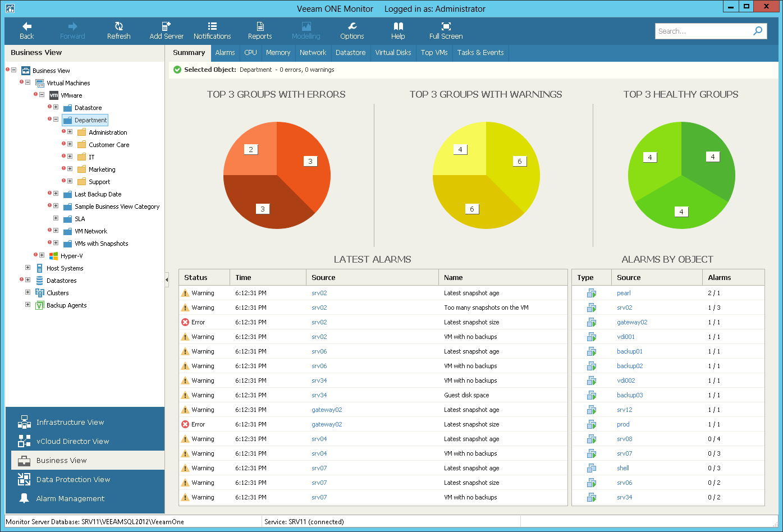This screenshot has width=783, height=532.
Task: Switch to Top VMs tab
Action: 434,53
